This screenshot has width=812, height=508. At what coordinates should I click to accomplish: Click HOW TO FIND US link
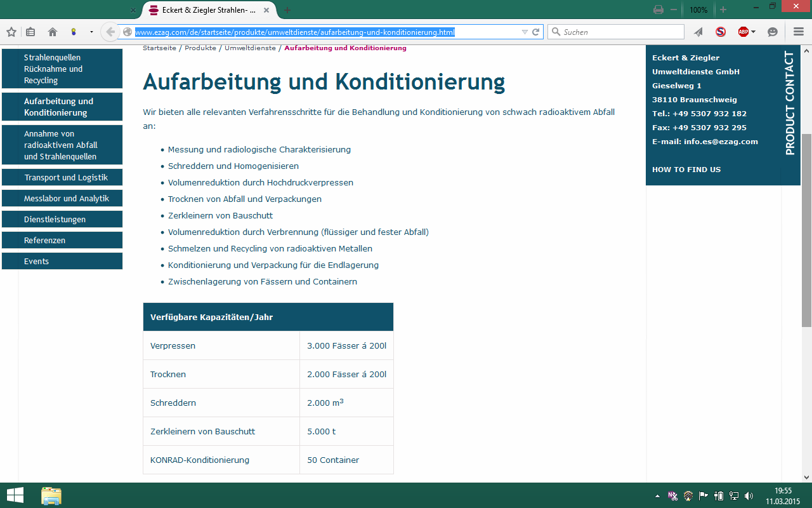click(x=686, y=170)
